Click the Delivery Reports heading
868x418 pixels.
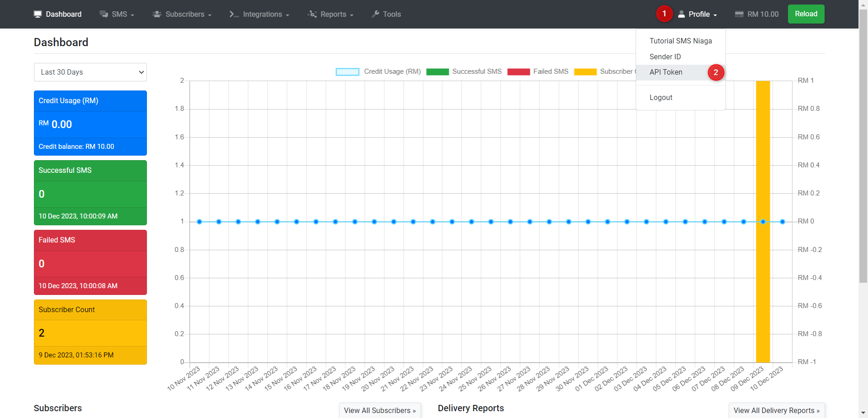(x=471, y=408)
